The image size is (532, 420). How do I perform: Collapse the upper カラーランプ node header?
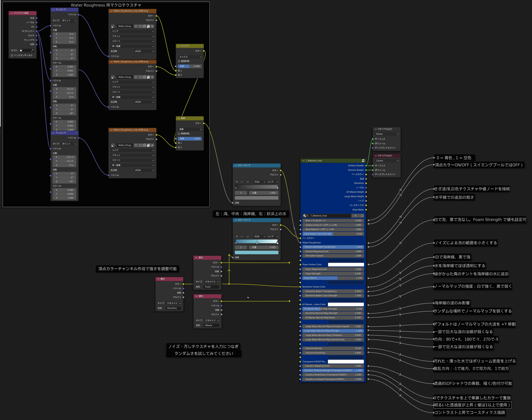click(236, 166)
